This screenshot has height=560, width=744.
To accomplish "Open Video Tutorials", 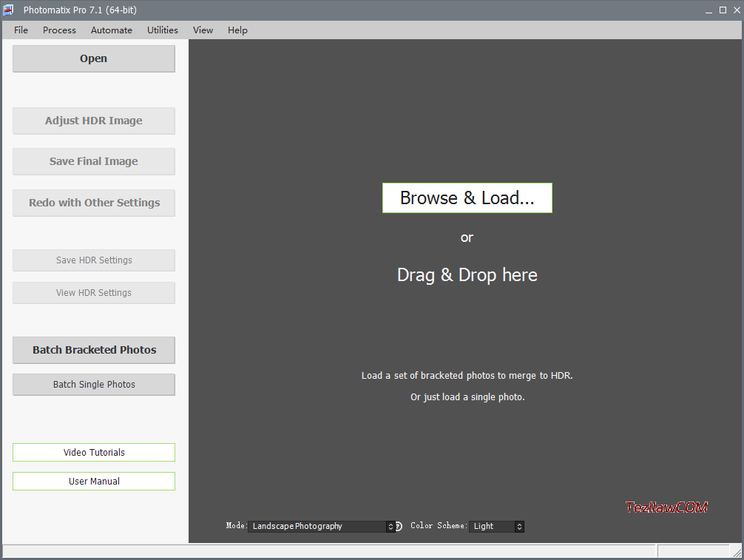I will pos(93,452).
